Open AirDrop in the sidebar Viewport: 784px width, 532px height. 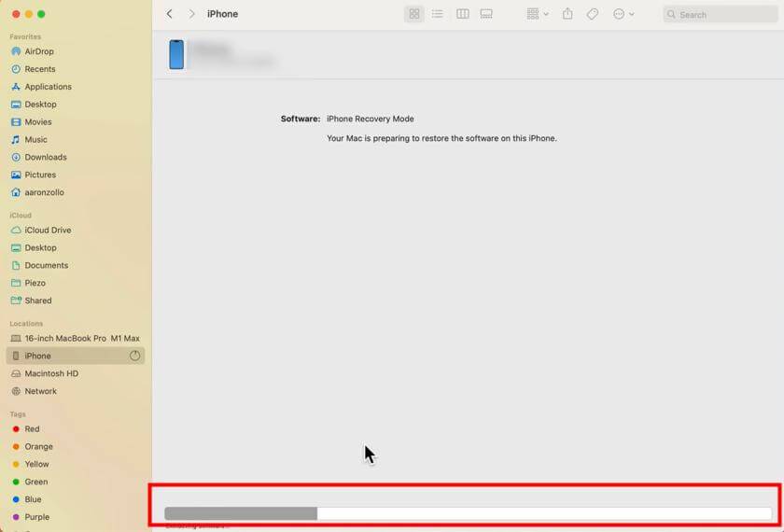(75, 51)
